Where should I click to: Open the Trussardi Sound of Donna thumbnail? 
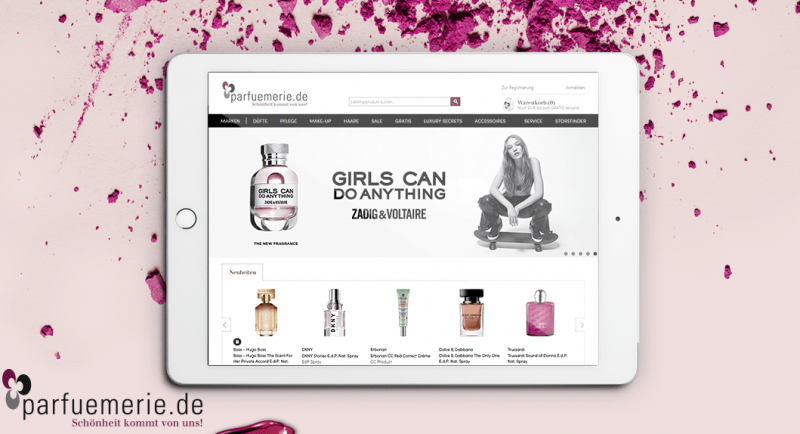click(540, 312)
